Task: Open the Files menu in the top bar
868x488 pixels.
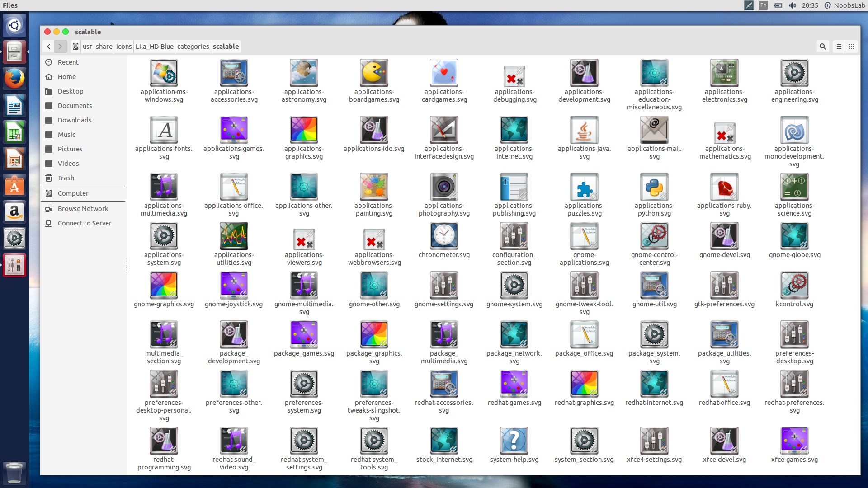Action: click(x=10, y=5)
